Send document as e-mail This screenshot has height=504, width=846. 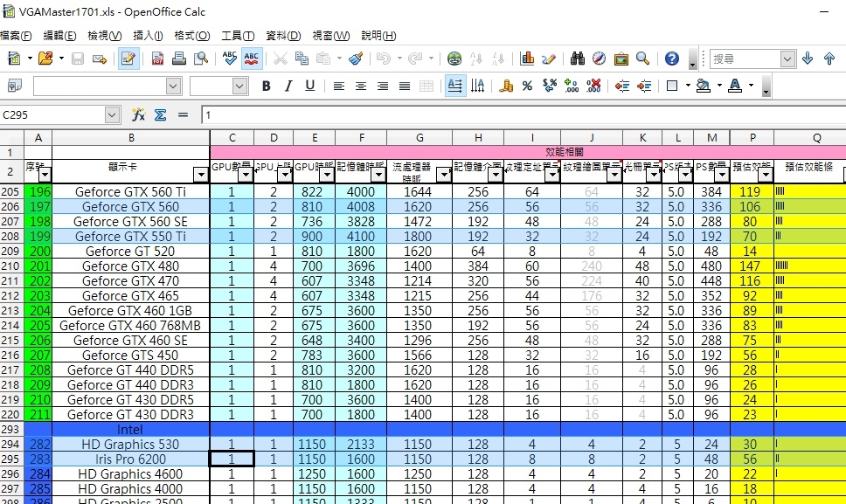click(100, 59)
